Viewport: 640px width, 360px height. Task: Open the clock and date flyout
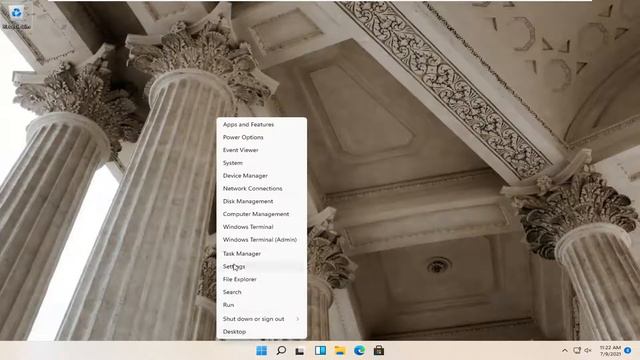pyautogui.click(x=610, y=351)
